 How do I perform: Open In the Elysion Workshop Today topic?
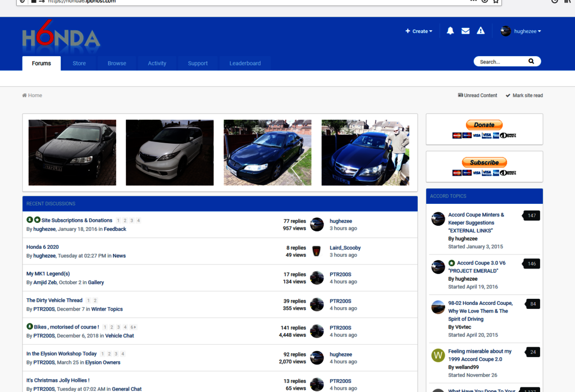pos(61,353)
